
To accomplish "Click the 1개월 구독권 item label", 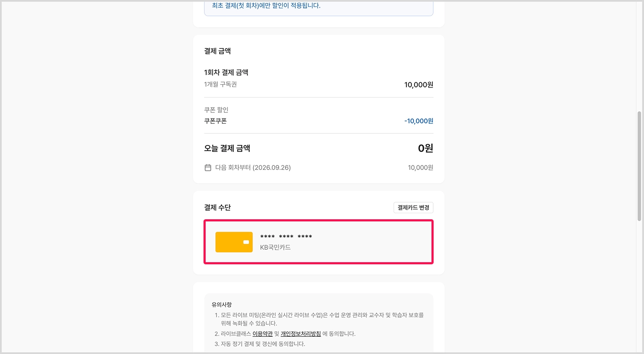I will (x=221, y=85).
